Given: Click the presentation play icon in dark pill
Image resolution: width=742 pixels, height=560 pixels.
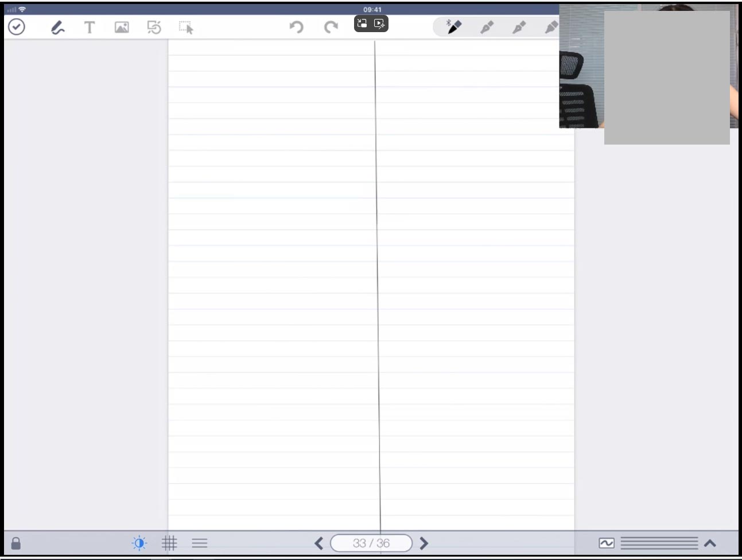Looking at the screenshot, I should coord(379,24).
